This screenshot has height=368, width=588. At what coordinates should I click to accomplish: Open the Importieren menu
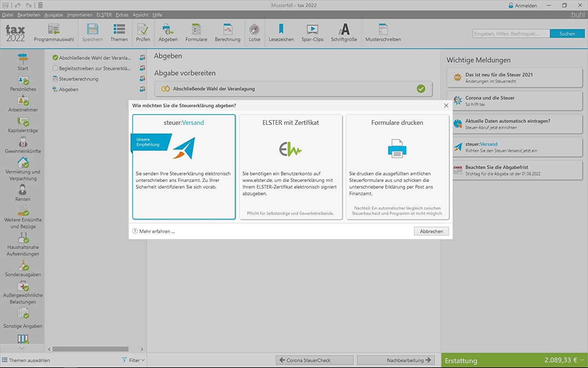[80, 15]
